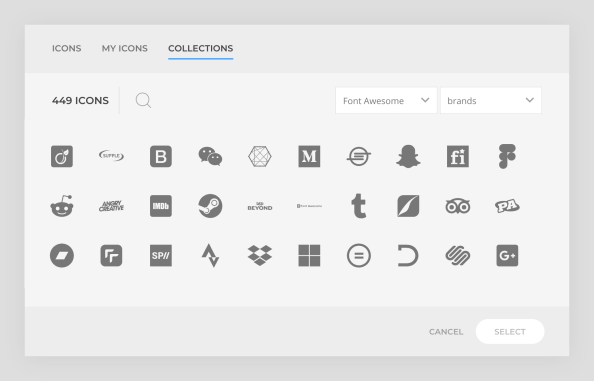
Task: Choose the circled equals sign icon
Action: tap(358, 255)
